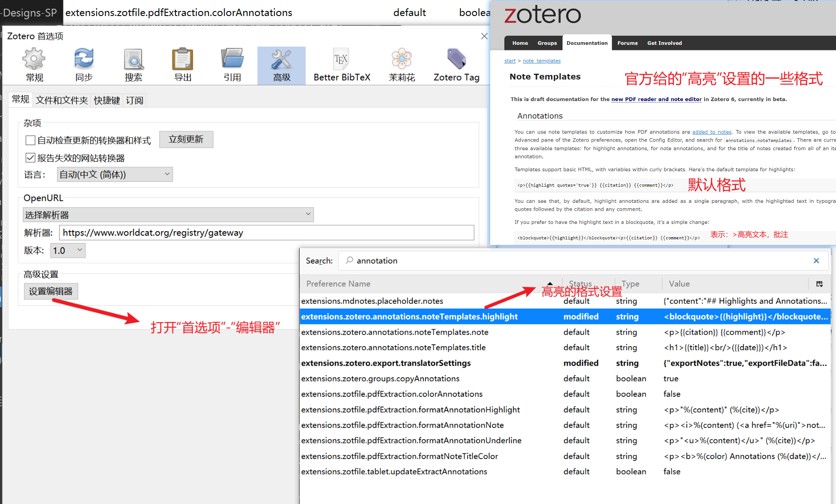Select the 同步 sync pane icon

[x=83, y=64]
